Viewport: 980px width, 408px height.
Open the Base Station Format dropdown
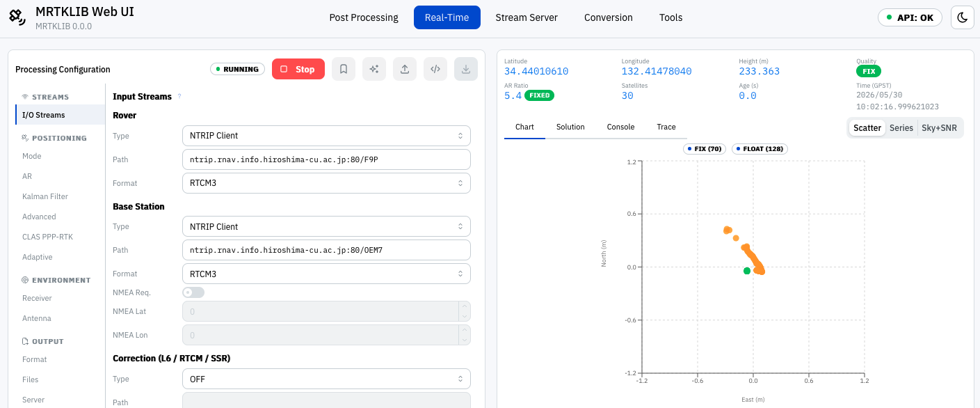[326, 274]
